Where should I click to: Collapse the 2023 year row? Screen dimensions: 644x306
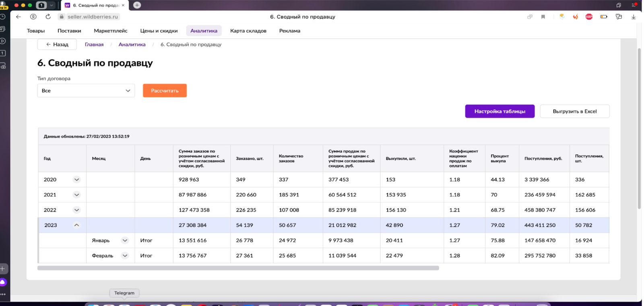coord(76,225)
